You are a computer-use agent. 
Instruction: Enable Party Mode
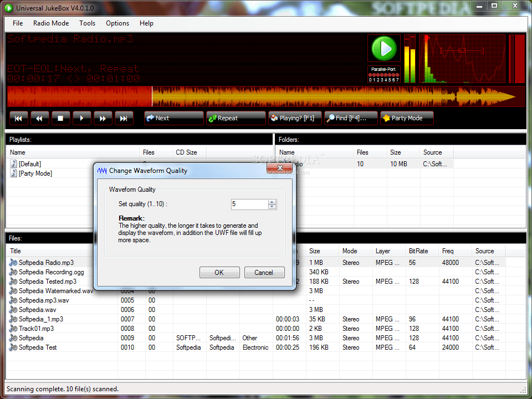pos(407,117)
